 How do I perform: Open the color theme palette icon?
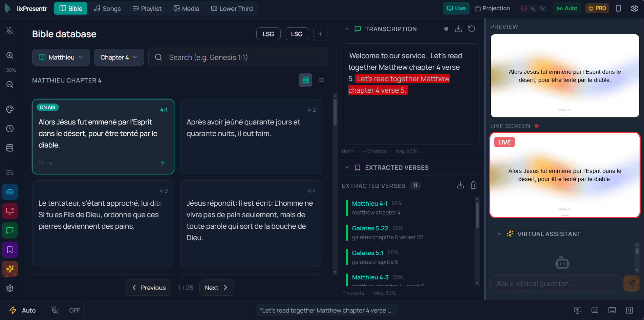coord(10,109)
